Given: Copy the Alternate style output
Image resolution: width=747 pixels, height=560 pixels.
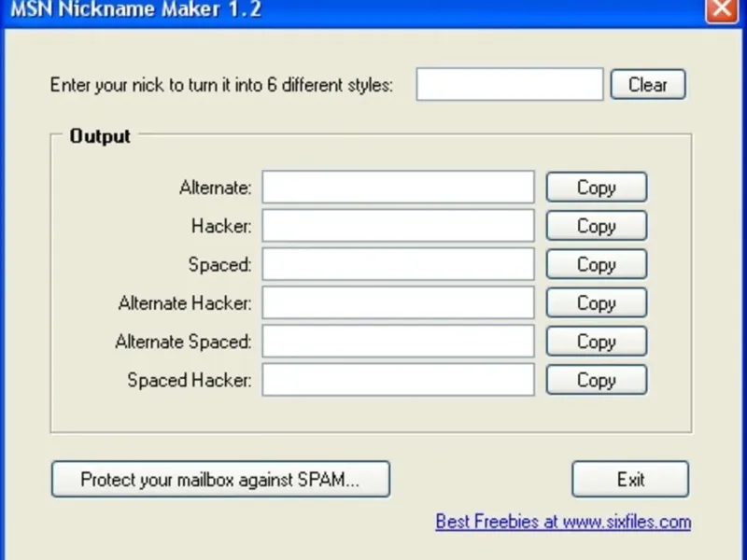Looking at the screenshot, I should click(x=597, y=188).
